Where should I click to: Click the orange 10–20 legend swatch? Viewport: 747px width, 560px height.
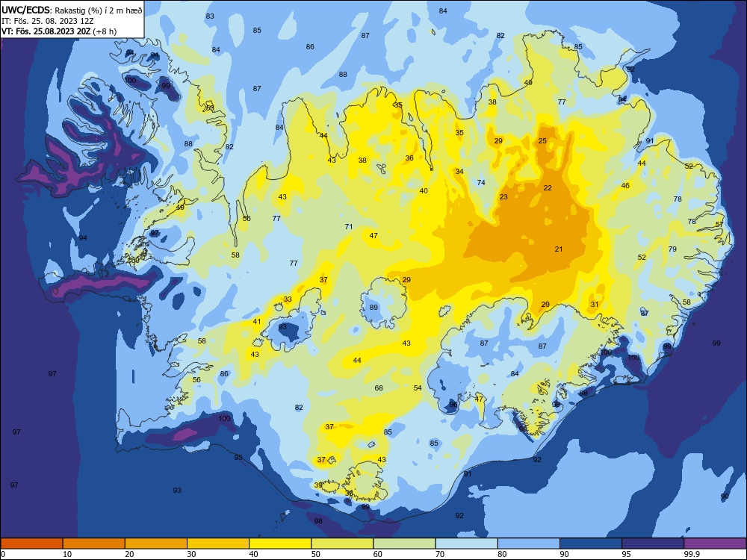tap(94, 544)
